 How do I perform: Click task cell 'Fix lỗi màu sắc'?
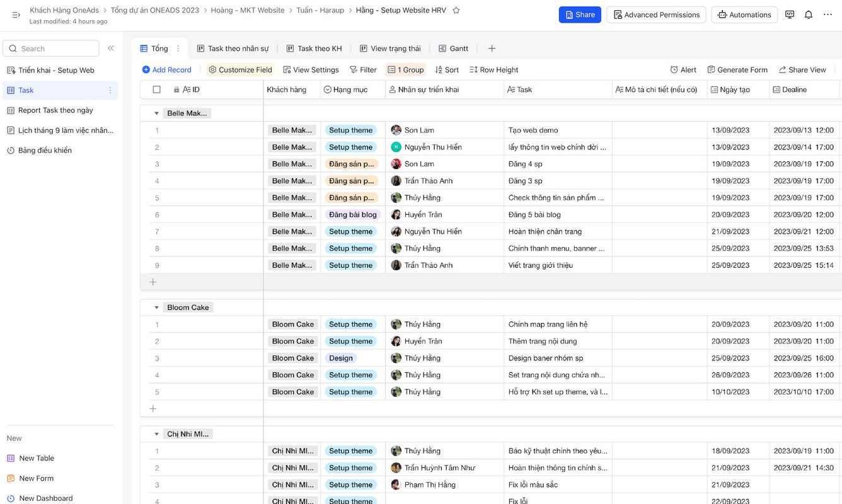pos(558,485)
